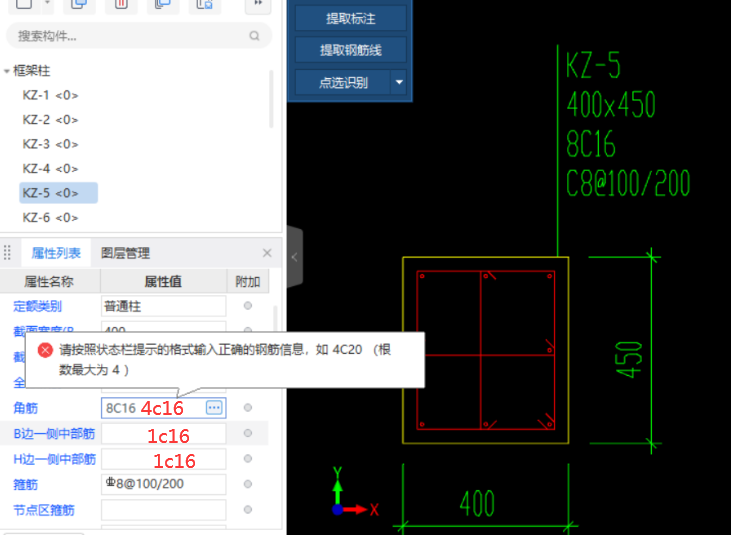Click the layer copy icon in toolbar
This screenshot has width=741, height=538.
[163, 5]
